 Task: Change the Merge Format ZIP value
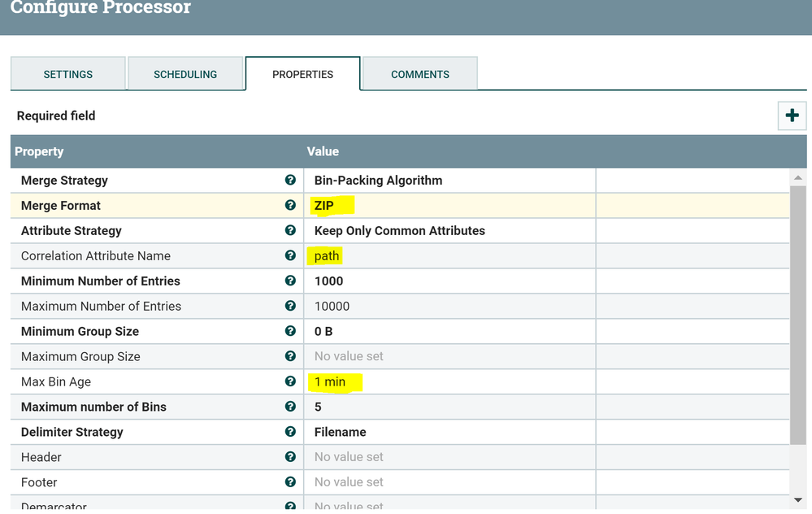coord(324,206)
